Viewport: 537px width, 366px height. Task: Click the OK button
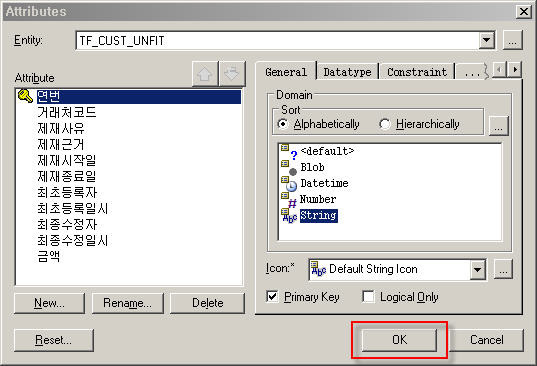[399, 340]
